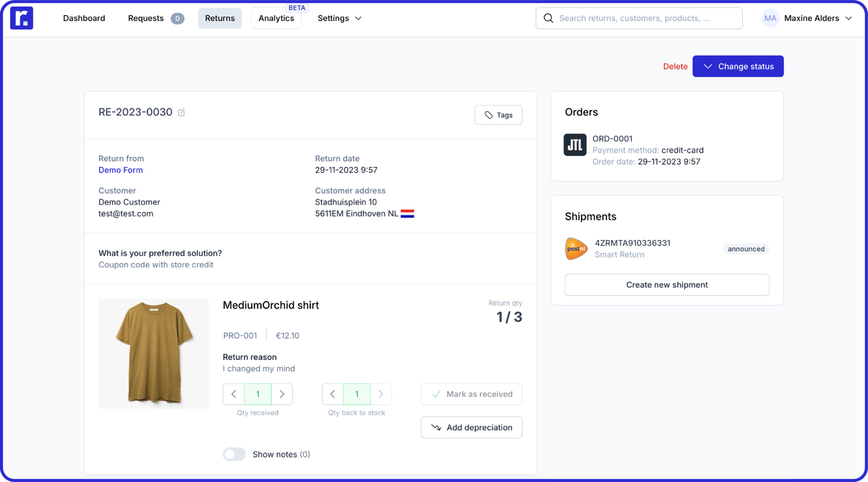Click "Coupon code with store credit" text
868x482 pixels.
156,265
